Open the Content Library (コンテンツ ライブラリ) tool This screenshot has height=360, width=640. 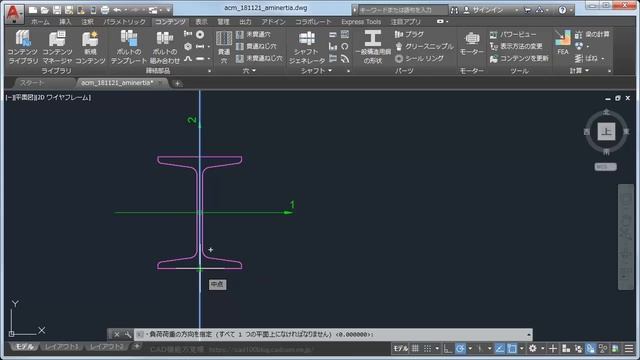point(23,47)
